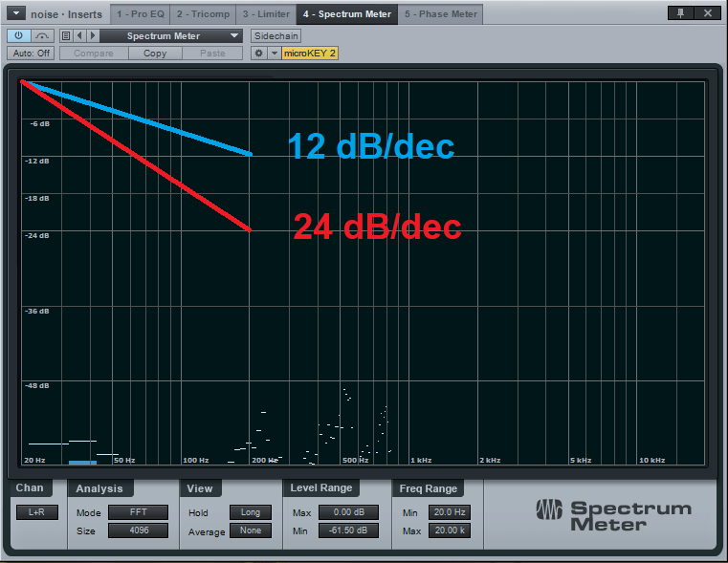Select the 4 - Spectrum Meter tab
This screenshot has width=728, height=563.
tap(347, 14)
